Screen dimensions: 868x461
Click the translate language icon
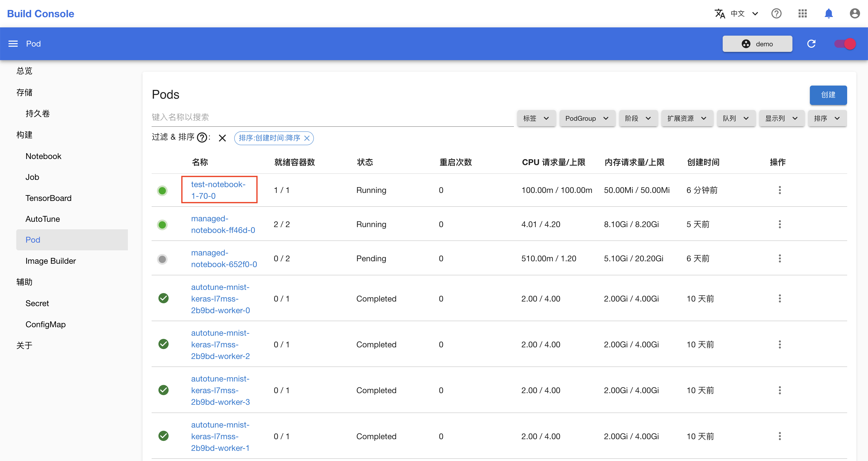click(720, 14)
